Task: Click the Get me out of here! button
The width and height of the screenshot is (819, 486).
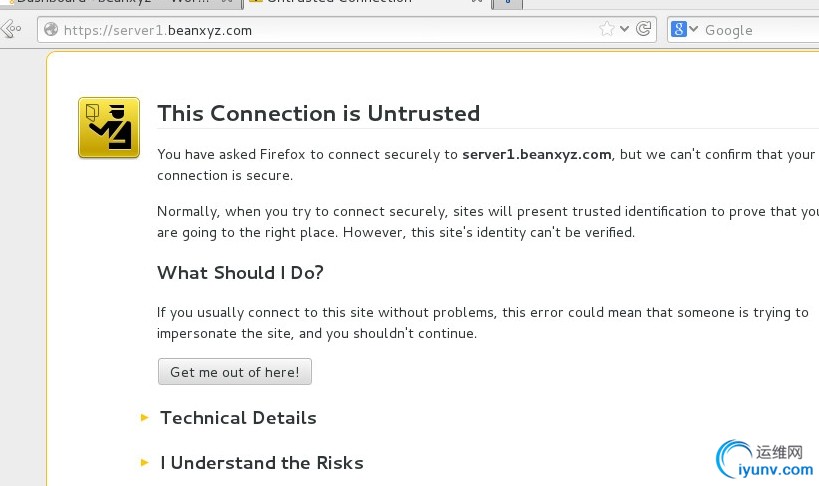Action: (235, 372)
